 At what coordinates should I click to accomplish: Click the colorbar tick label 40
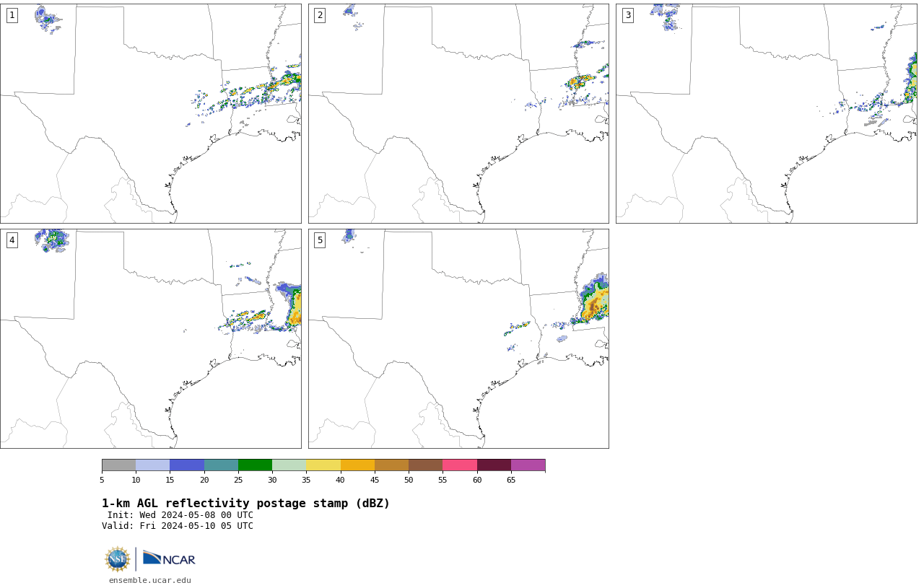pyautogui.click(x=340, y=480)
